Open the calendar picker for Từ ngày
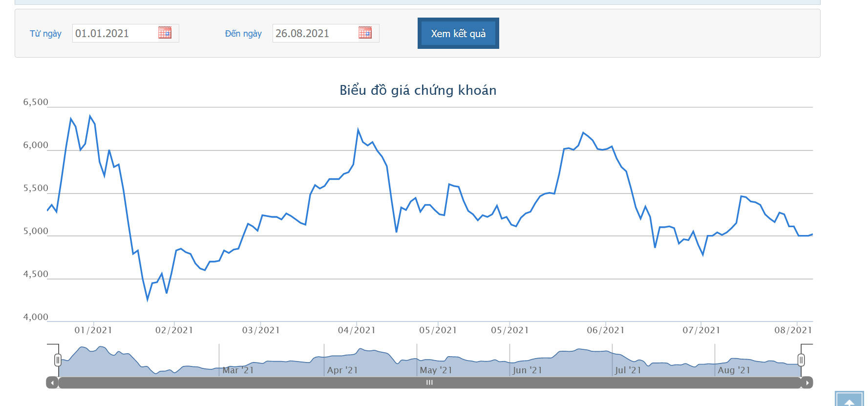The width and height of the screenshot is (868, 406). pyautogui.click(x=165, y=33)
